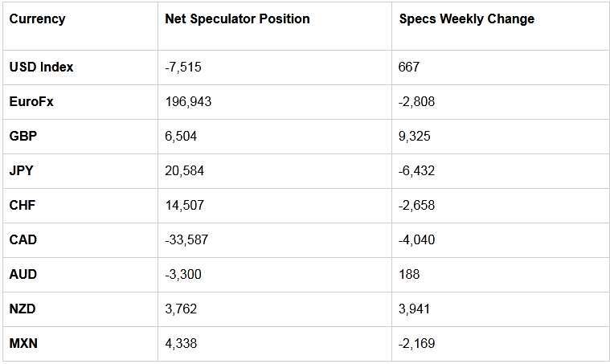610x364 pixels.
Task: Select the -33,587 CAD position value
Action: pyautogui.click(x=186, y=240)
